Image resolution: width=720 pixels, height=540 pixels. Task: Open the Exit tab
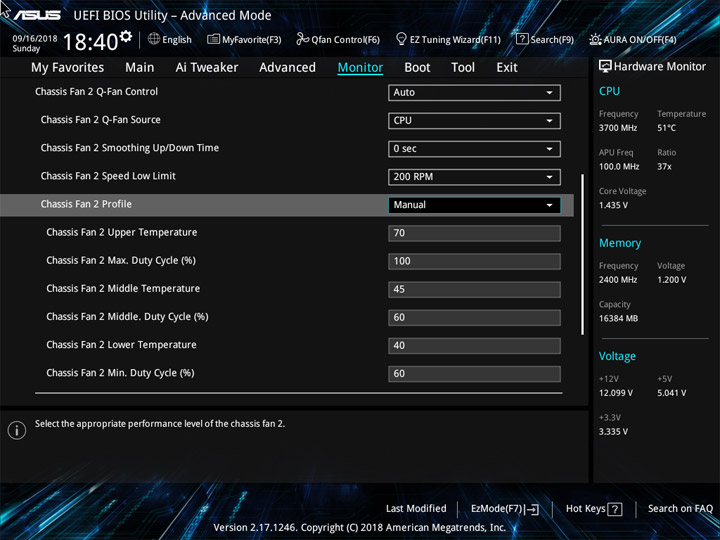coord(507,68)
